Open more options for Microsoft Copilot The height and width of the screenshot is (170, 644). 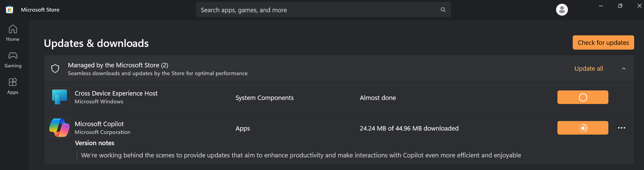point(622,128)
